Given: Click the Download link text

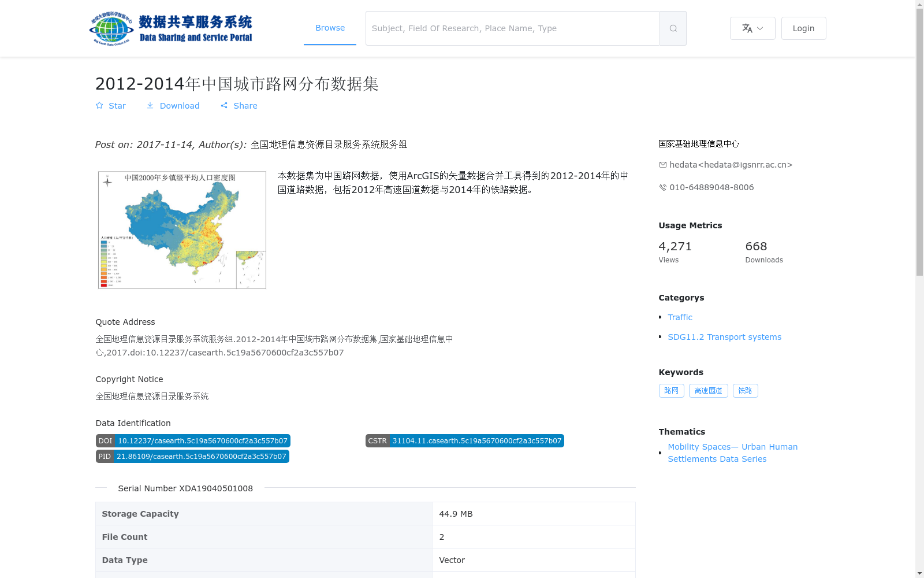Looking at the screenshot, I should pyautogui.click(x=180, y=106).
